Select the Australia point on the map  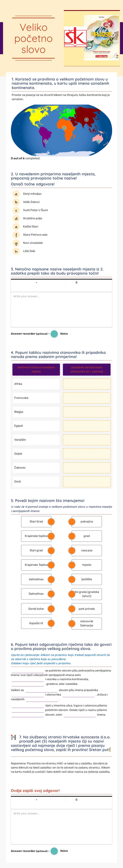[x=98, y=141]
